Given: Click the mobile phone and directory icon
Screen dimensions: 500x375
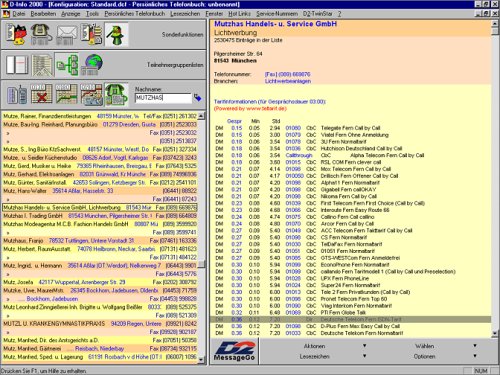Looking at the screenshot, I should pos(17,94).
